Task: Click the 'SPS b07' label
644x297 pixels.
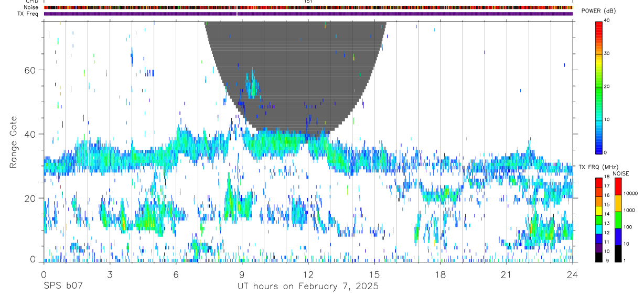Action: click(63, 286)
